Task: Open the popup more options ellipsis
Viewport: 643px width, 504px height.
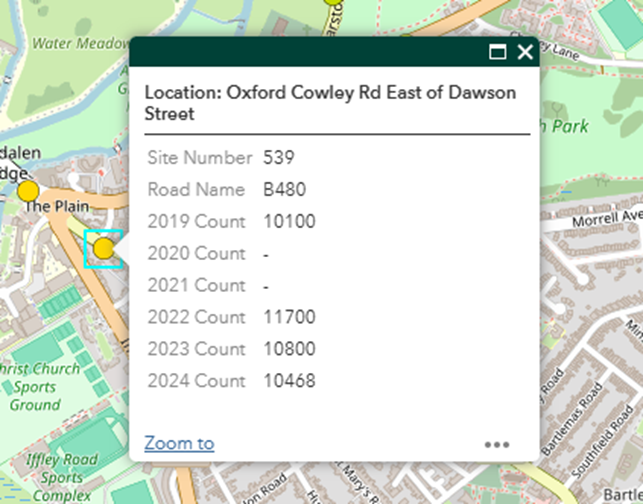Action: [497, 445]
